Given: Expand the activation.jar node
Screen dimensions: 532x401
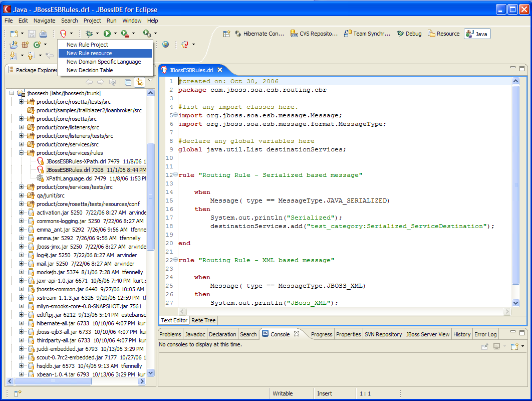Looking at the screenshot, I should pos(22,212).
